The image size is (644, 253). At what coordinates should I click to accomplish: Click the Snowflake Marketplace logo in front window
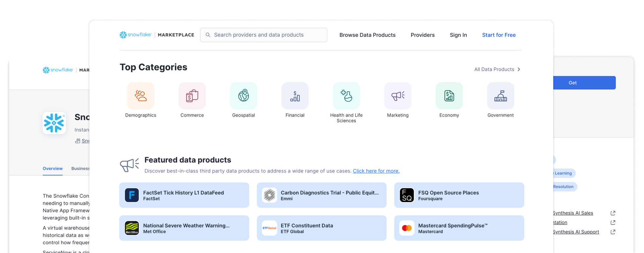[x=157, y=35]
